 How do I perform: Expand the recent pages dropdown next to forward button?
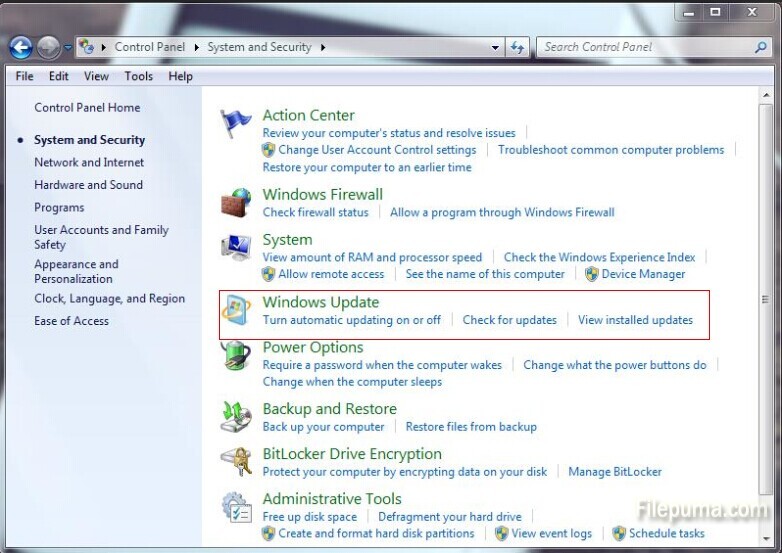[67, 47]
